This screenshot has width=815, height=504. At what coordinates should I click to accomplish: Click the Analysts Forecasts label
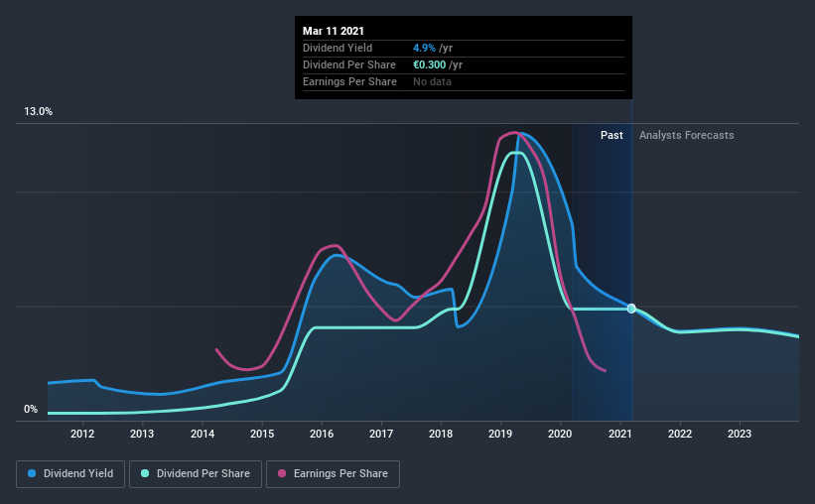(687, 135)
